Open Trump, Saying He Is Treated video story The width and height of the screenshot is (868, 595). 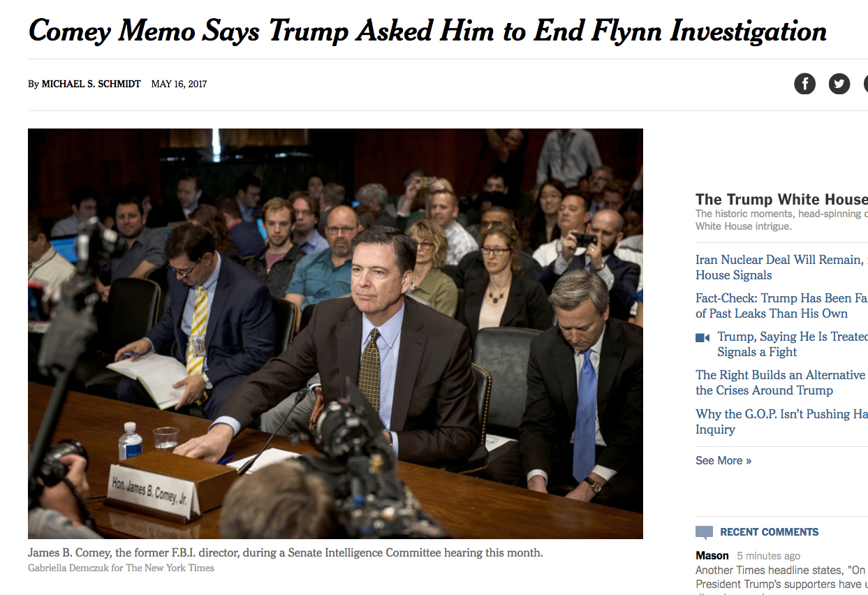coord(793,344)
